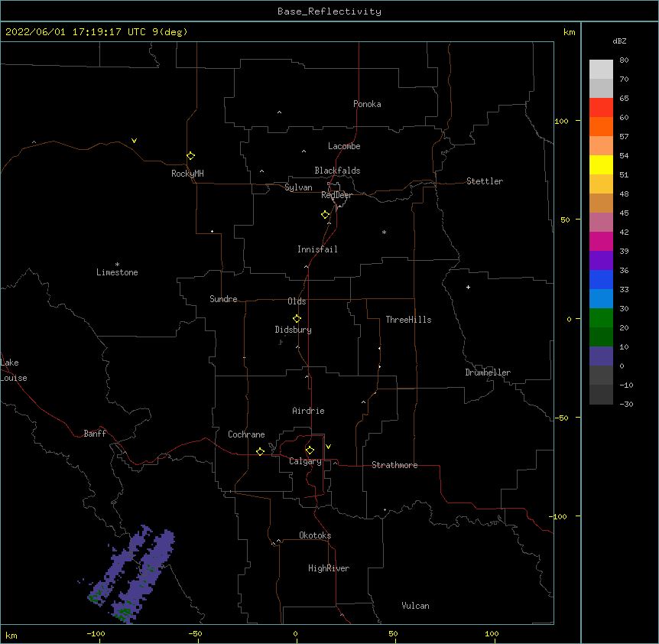Click the yellow 54 dBZ legend swatch
This screenshot has height=644, width=659.
pos(601,164)
